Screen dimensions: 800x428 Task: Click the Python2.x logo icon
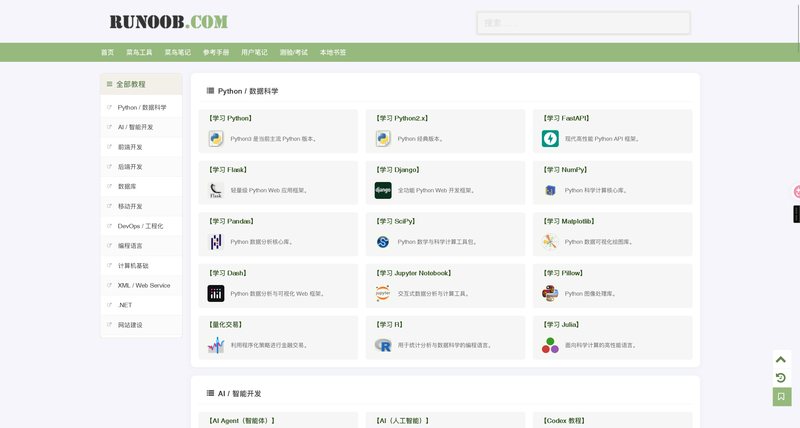pyautogui.click(x=383, y=139)
